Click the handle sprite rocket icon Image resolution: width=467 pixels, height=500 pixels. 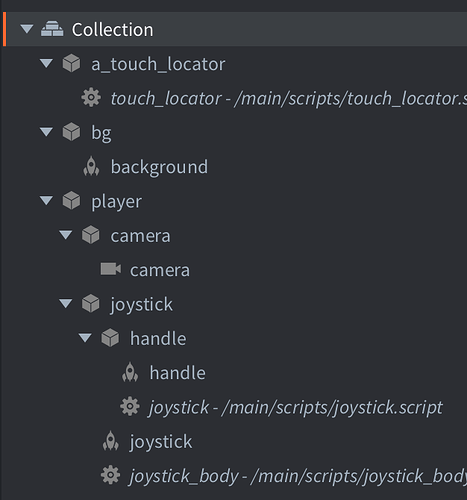pos(130,372)
